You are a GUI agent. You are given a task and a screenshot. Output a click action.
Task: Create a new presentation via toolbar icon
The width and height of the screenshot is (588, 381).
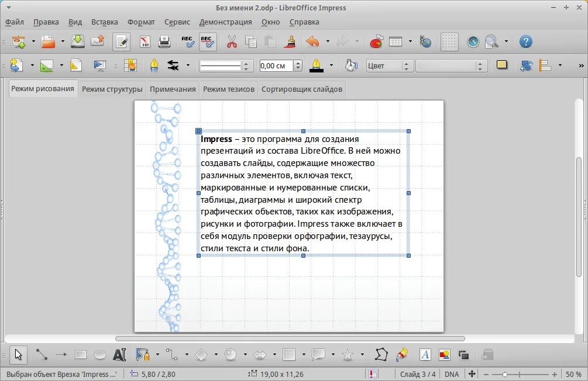19,41
